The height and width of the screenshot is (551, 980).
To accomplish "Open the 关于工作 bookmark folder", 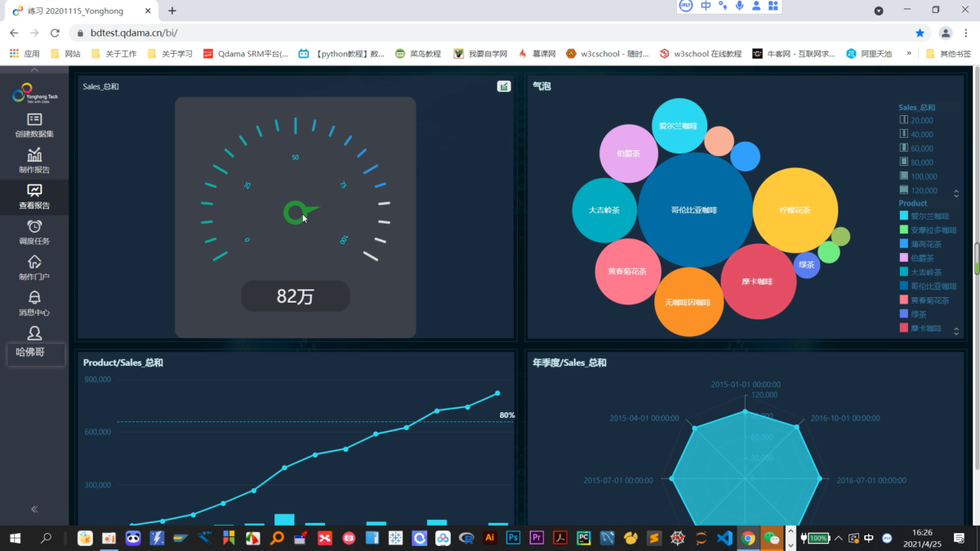I will tap(114, 54).
